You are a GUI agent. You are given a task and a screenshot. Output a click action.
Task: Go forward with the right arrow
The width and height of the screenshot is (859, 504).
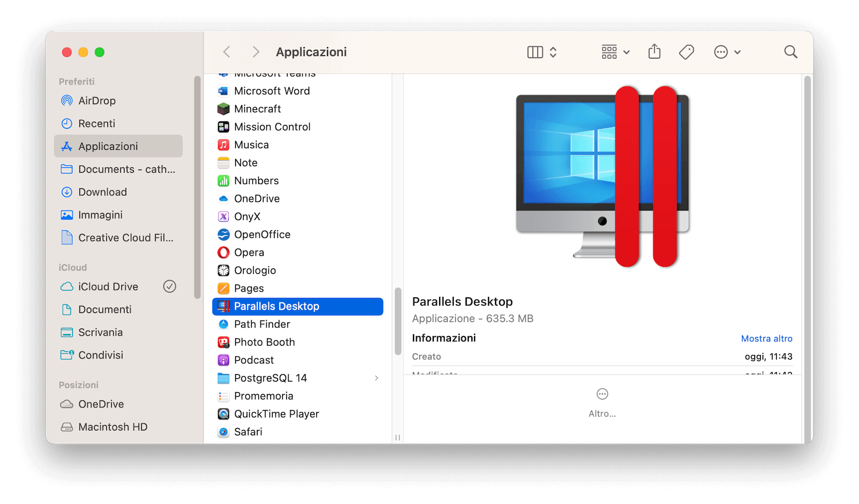(256, 52)
